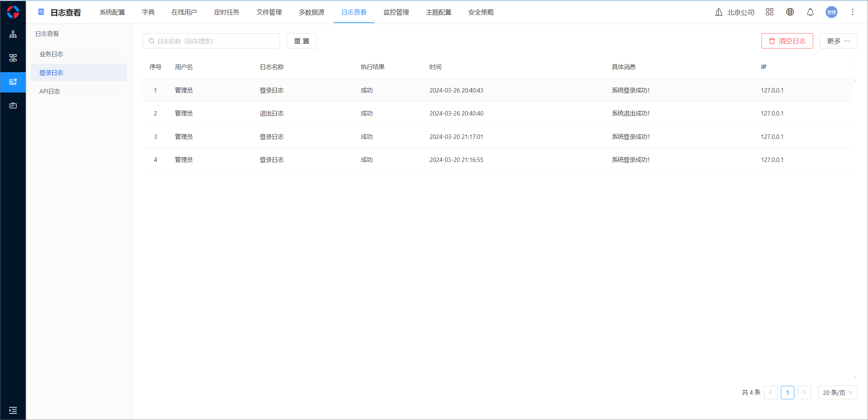The width and height of the screenshot is (868, 420).
Task: Expand the 20 条/页 page size selector
Action: click(837, 393)
